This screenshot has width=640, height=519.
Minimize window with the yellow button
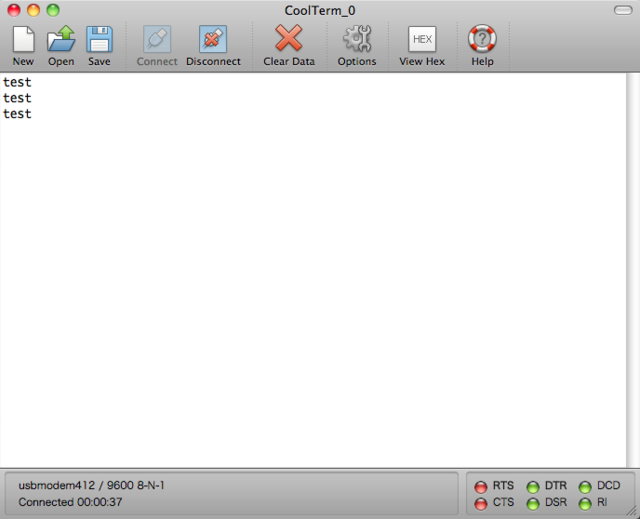coord(33,10)
